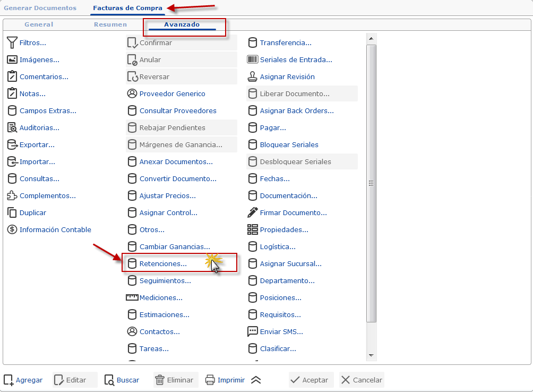533x392 pixels.
Task: Click the Cancelar X icon
Action: [x=346, y=380]
